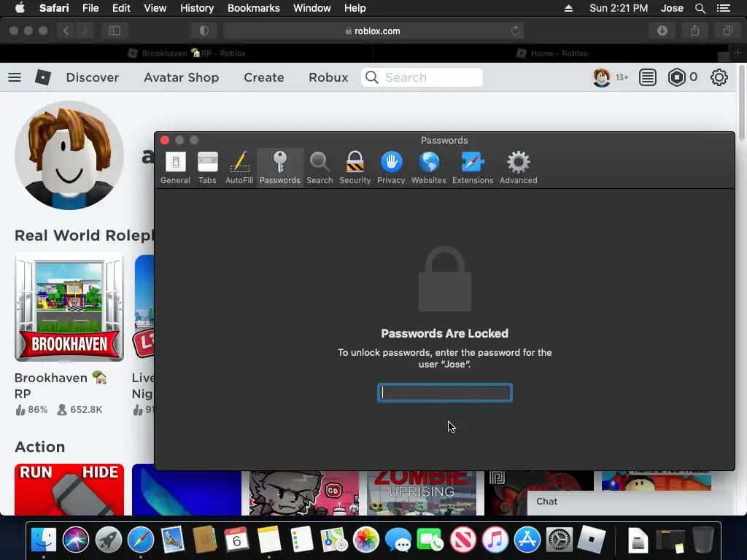Click the Roblox Search field
The width and height of the screenshot is (747, 560).
coord(422,77)
